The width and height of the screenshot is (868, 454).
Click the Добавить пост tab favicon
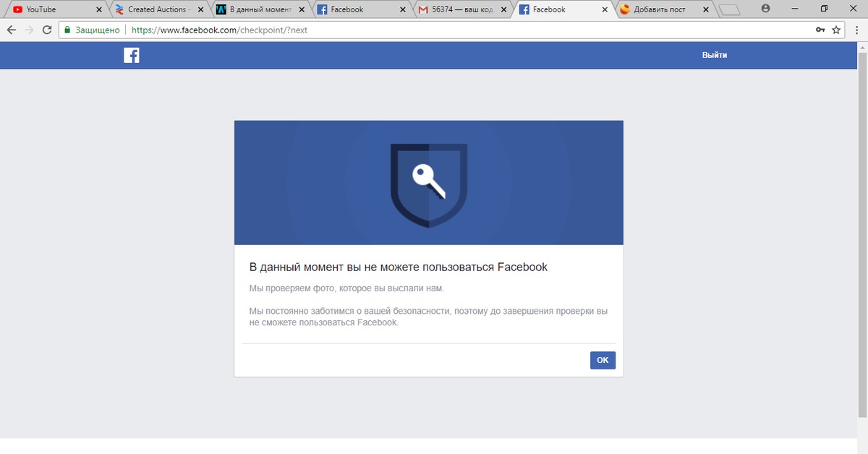(625, 9)
